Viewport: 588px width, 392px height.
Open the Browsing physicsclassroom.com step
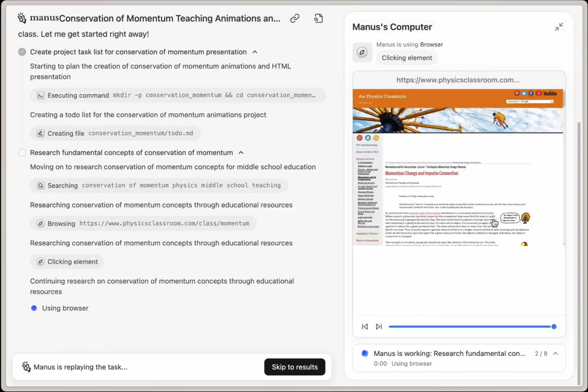tap(143, 223)
